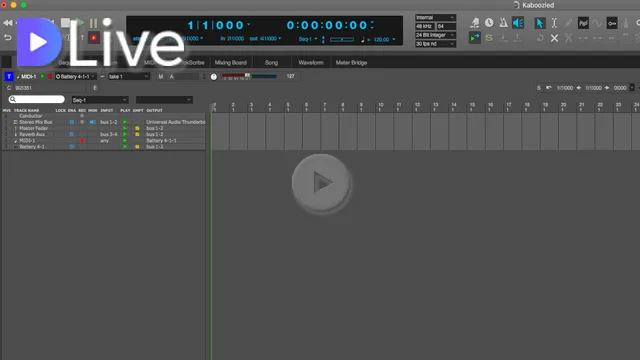Select the Pencil tool
Viewport: 640px width, 360px height.
[x=568, y=23]
